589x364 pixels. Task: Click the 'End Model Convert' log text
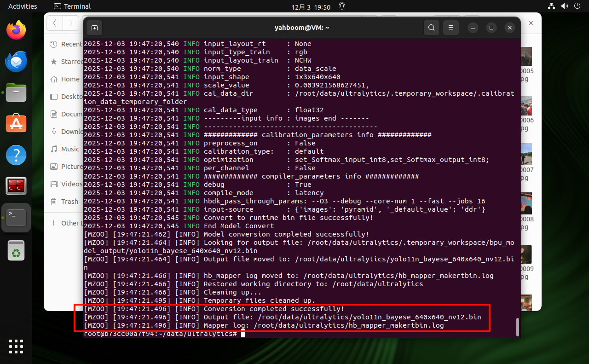[239, 226]
